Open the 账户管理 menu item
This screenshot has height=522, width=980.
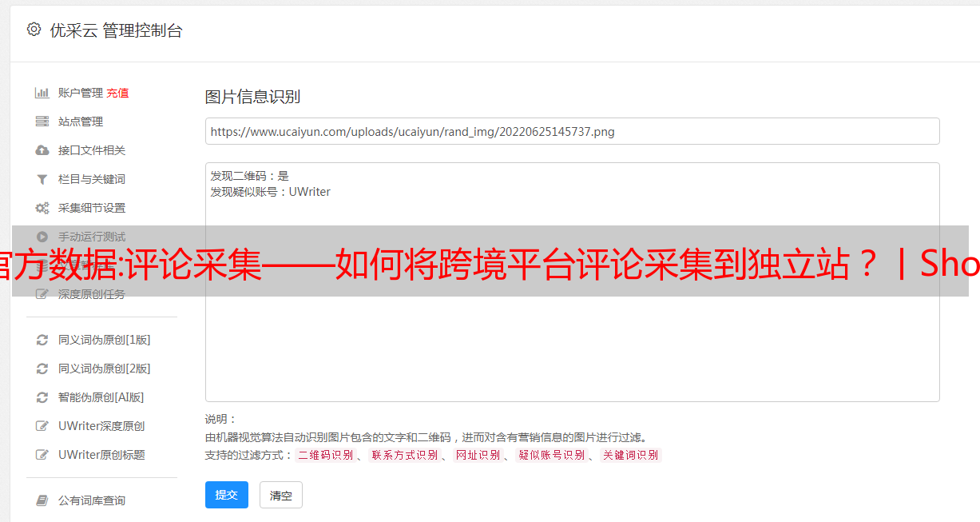tap(81, 93)
